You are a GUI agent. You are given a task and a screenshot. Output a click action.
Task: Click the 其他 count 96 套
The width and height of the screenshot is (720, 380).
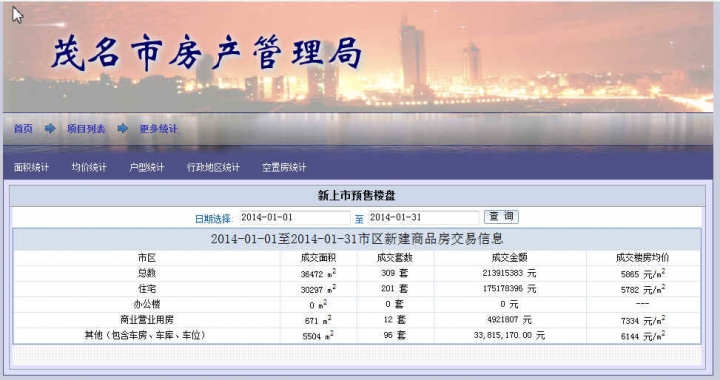394,335
